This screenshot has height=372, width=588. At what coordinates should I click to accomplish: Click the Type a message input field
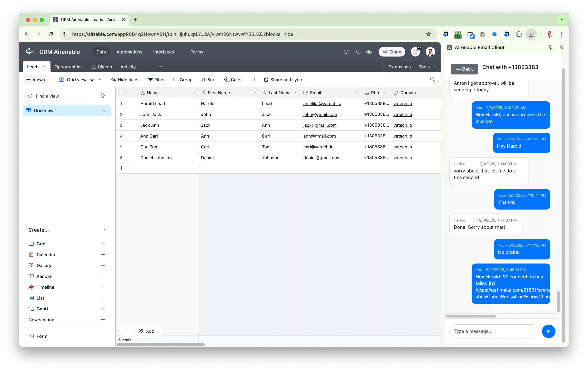tap(493, 331)
